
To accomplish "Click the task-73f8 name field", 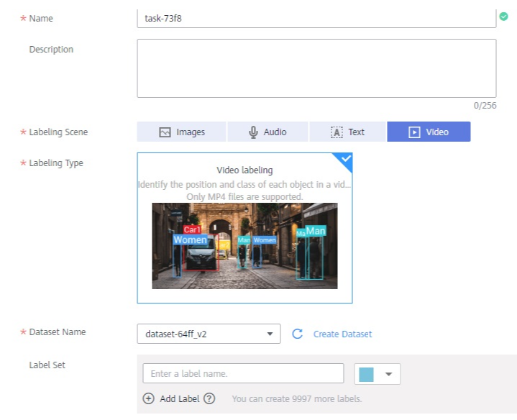I will [316, 19].
